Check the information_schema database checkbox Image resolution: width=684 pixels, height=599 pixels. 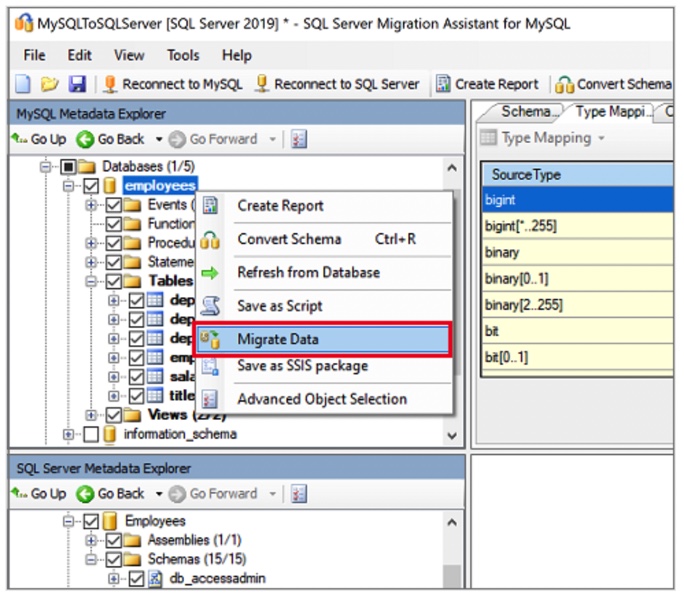point(91,434)
